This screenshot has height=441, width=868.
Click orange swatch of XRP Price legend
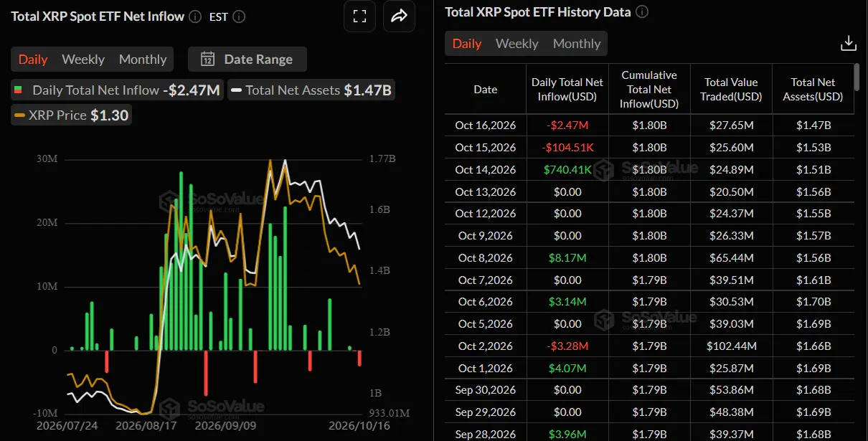(19, 115)
